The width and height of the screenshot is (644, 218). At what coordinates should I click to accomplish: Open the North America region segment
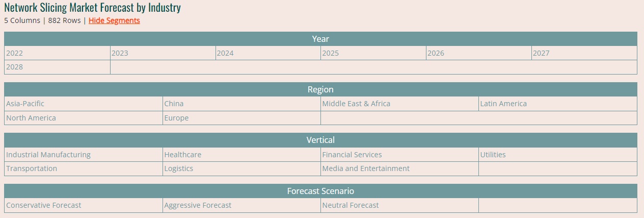pos(31,118)
